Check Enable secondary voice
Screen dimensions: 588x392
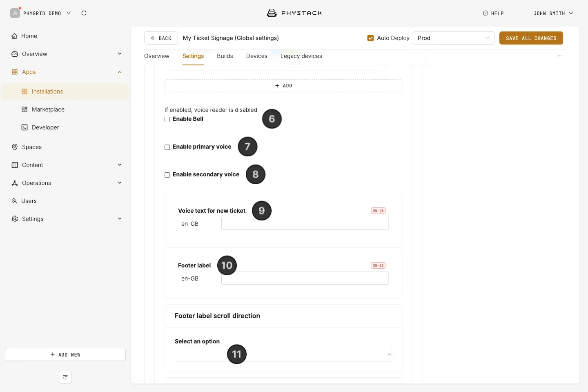(167, 175)
